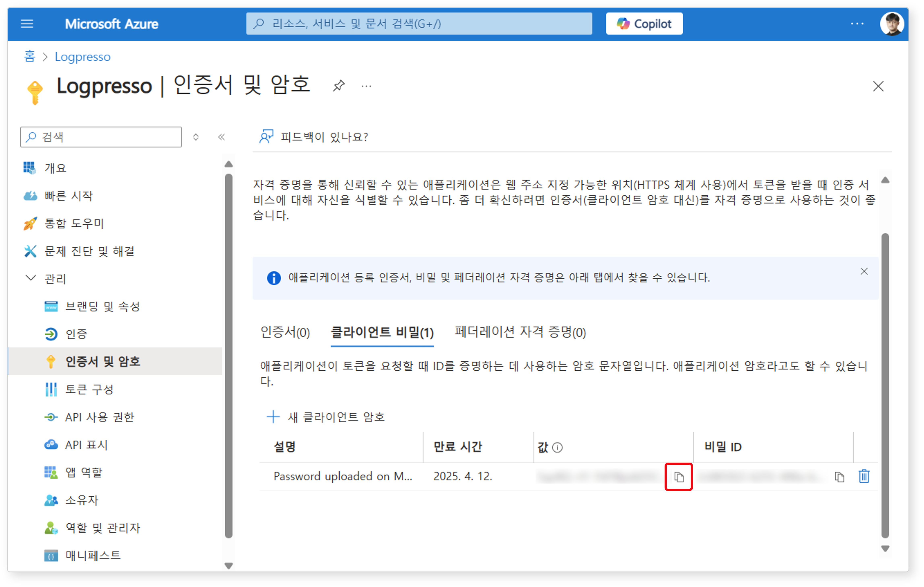This screenshot has height=587, width=924.
Task: Open the user account avatar
Action: (892, 24)
